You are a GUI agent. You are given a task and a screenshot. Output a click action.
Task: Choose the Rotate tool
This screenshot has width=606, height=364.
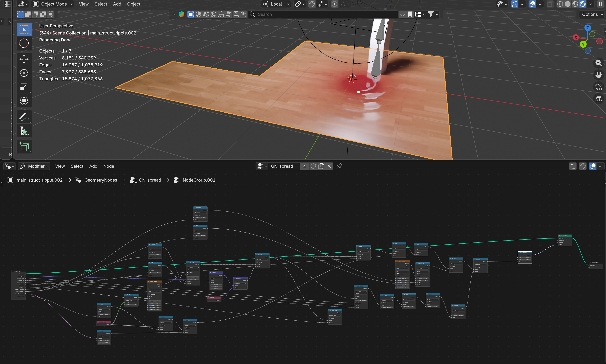[x=24, y=73]
